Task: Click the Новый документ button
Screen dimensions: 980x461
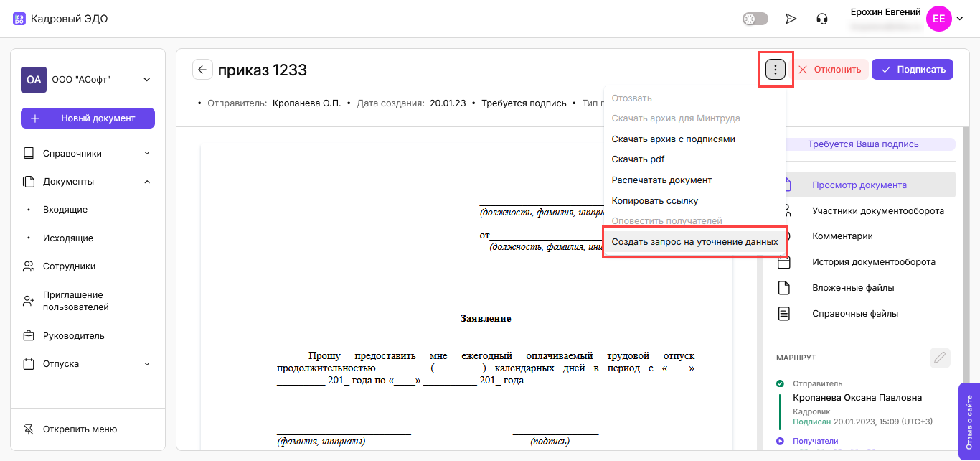Action: (88, 118)
